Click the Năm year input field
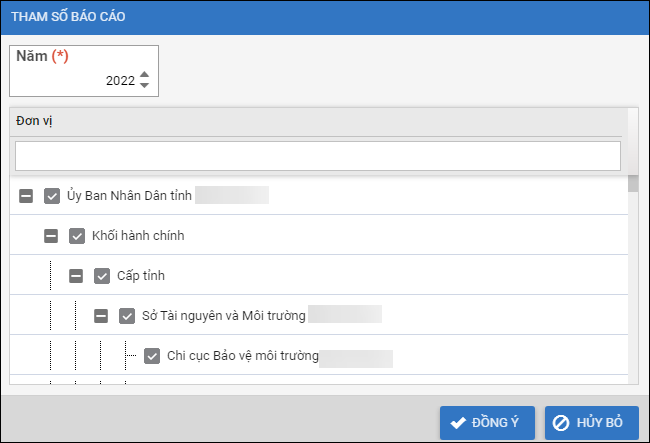Image resolution: width=650 pixels, height=443 pixels. (75, 81)
